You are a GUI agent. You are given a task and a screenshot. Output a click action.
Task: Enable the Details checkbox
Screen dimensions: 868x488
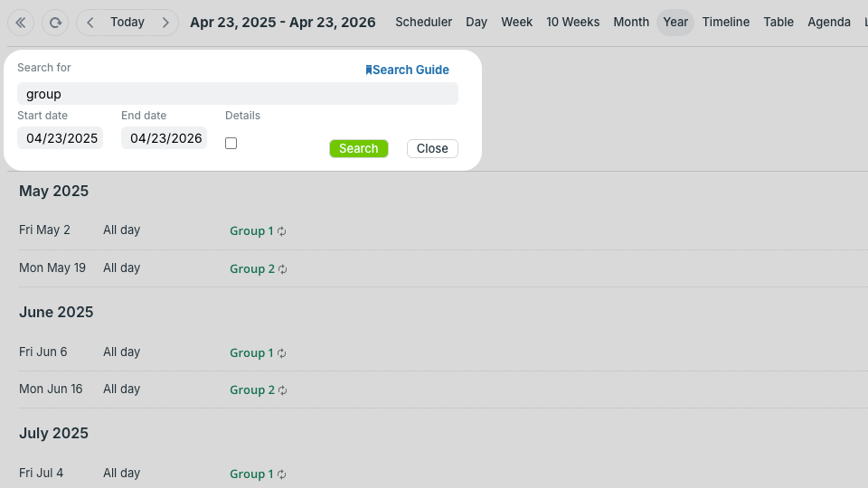pyautogui.click(x=231, y=144)
